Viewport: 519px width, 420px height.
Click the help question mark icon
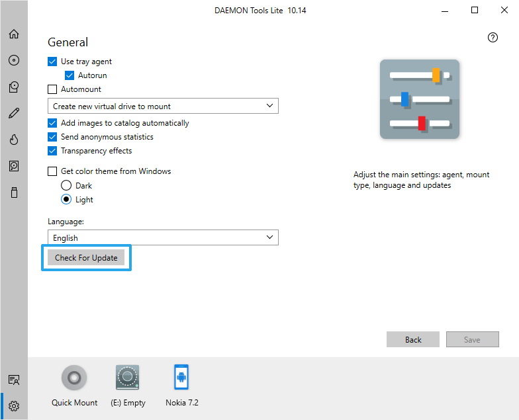point(493,37)
